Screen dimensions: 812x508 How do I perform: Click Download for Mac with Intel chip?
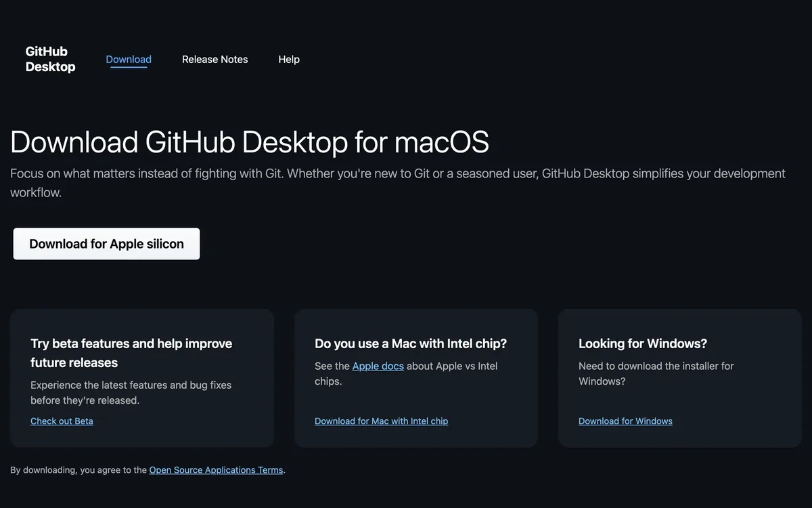pyautogui.click(x=381, y=421)
